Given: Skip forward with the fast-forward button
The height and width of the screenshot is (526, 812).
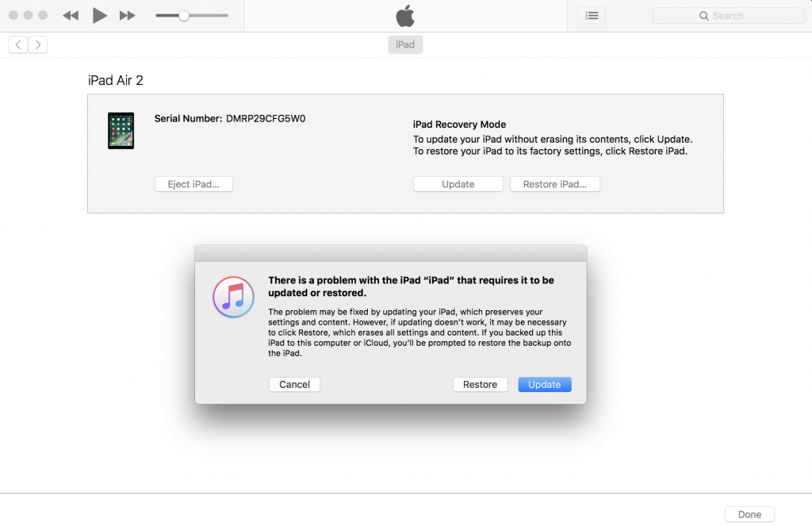Looking at the screenshot, I should 127,16.
